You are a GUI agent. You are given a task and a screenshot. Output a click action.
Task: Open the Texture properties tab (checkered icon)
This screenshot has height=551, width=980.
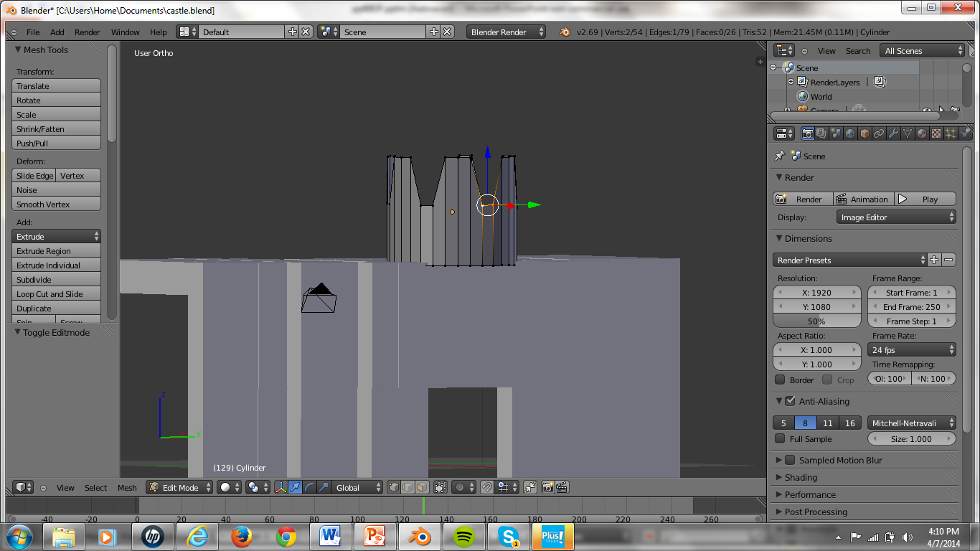tap(936, 134)
